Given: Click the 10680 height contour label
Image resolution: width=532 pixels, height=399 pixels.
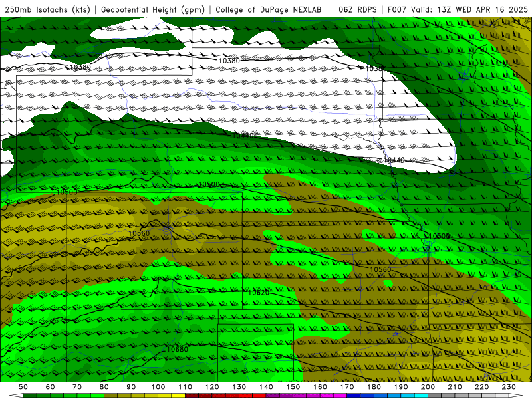Looking at the screenshot, I should (178, 350).
